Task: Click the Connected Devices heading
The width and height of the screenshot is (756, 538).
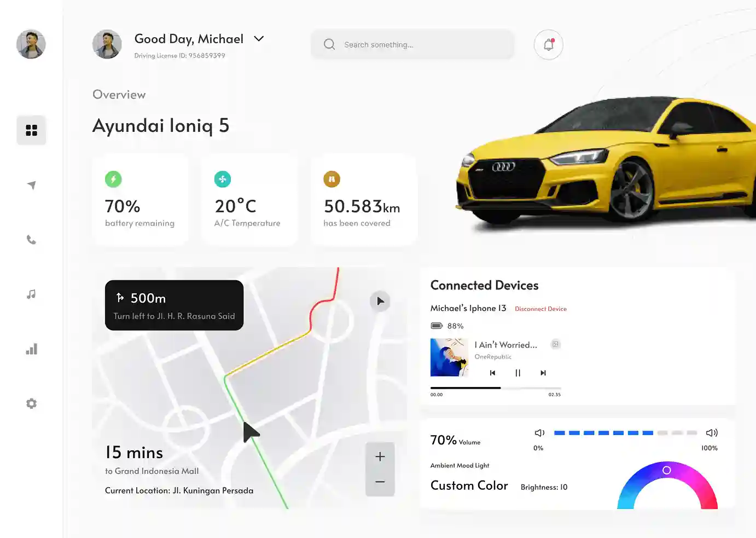Action: click(x=484, y=285)
